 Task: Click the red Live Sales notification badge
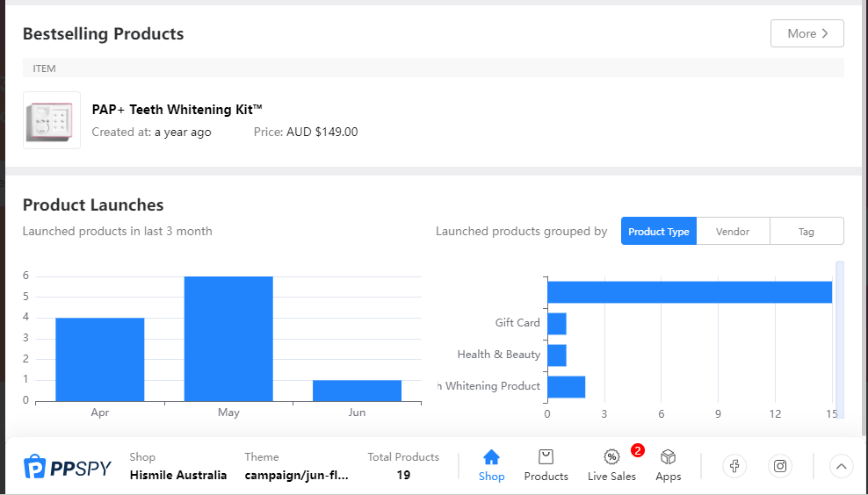(x=637, y=451)
